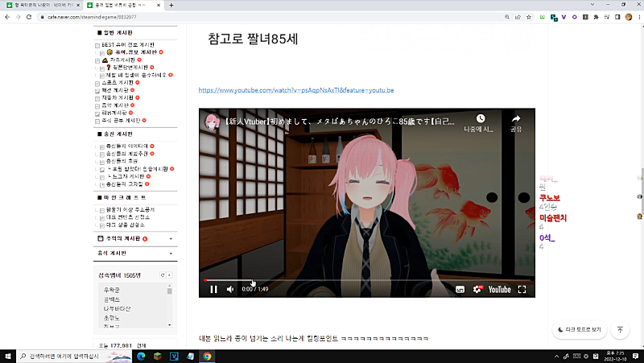644x363 pixels.
Task: Expand the 휴식 게시판 section arrow
Action: (171, 254)
